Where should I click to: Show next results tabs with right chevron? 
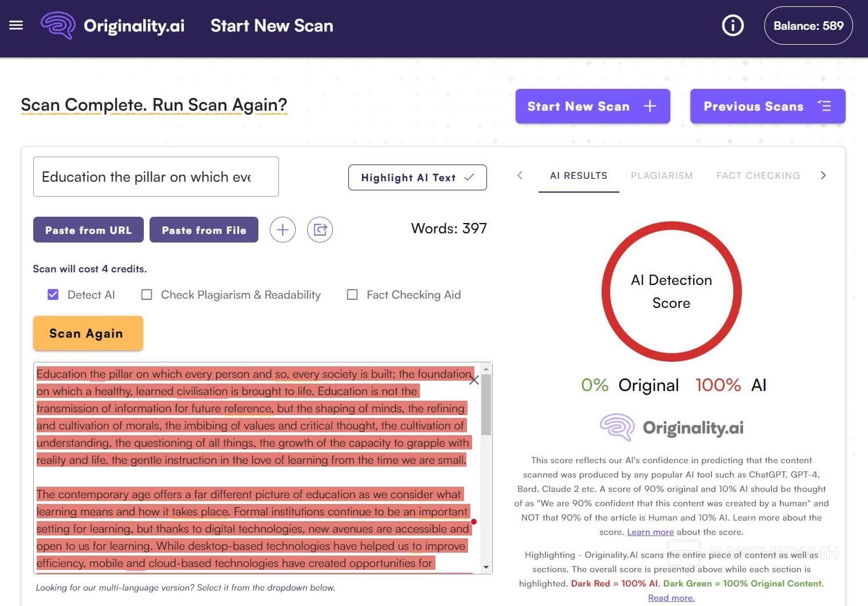pos(823,175)
